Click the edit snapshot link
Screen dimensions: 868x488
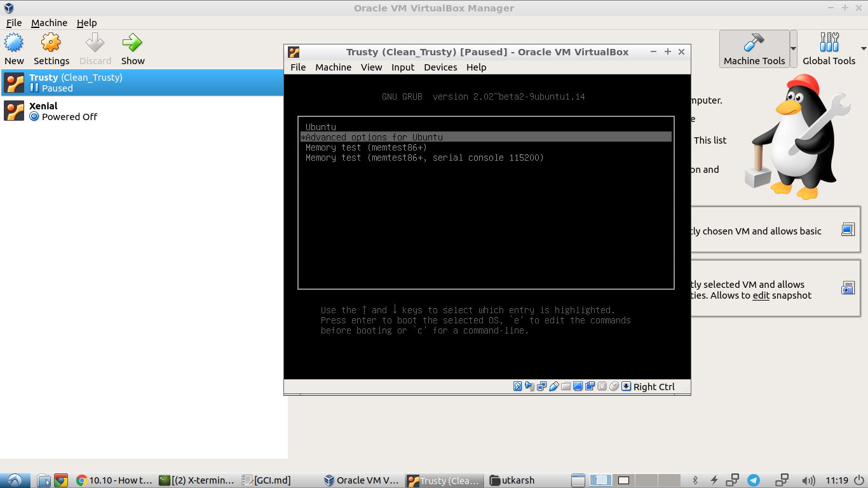click(761, 295)
